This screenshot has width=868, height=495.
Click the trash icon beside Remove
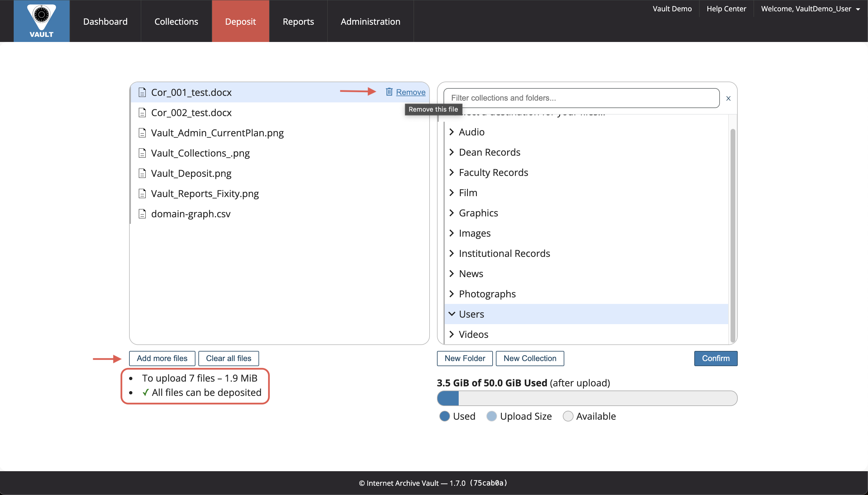pos(389,92)
